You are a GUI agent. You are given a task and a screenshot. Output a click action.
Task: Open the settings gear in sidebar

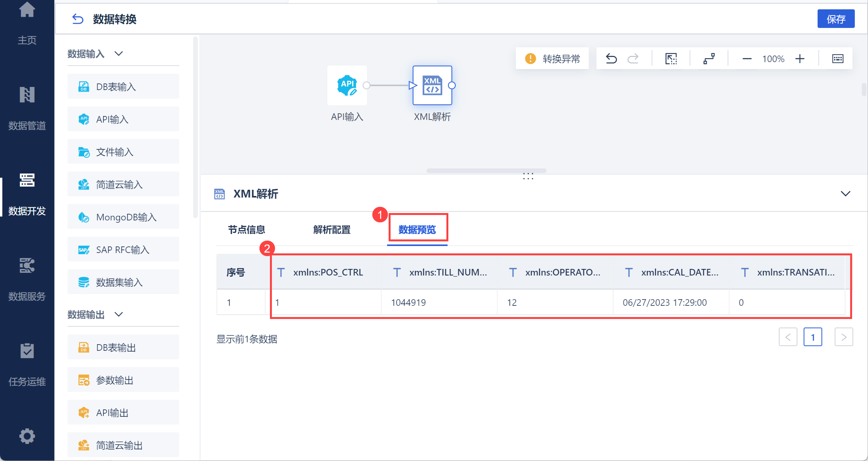(27, 436)
